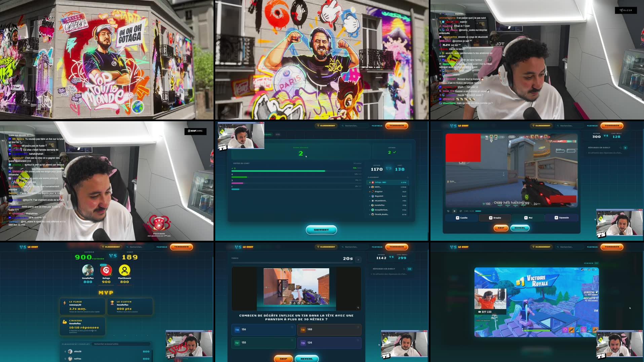644x362 pixels.
Task: Click the XoneReflex avatar on the podium
Action: 88,270
